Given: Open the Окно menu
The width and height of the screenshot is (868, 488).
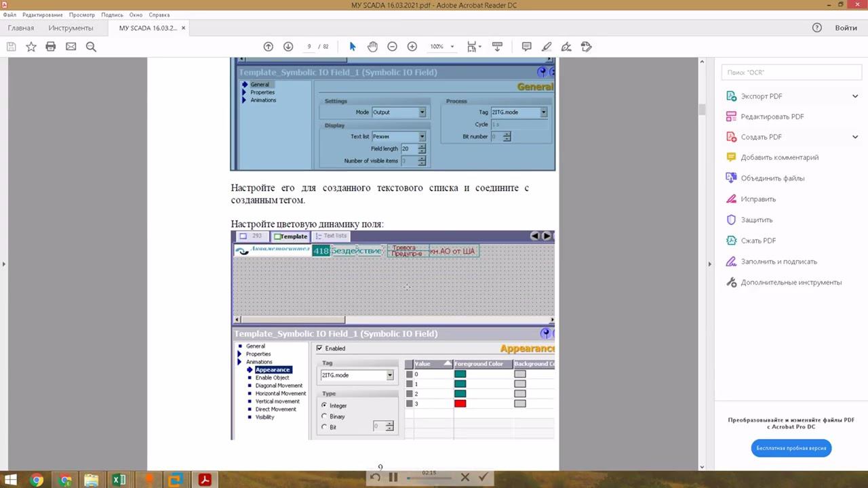Looking at the screenshot, I should coord(136,14).
